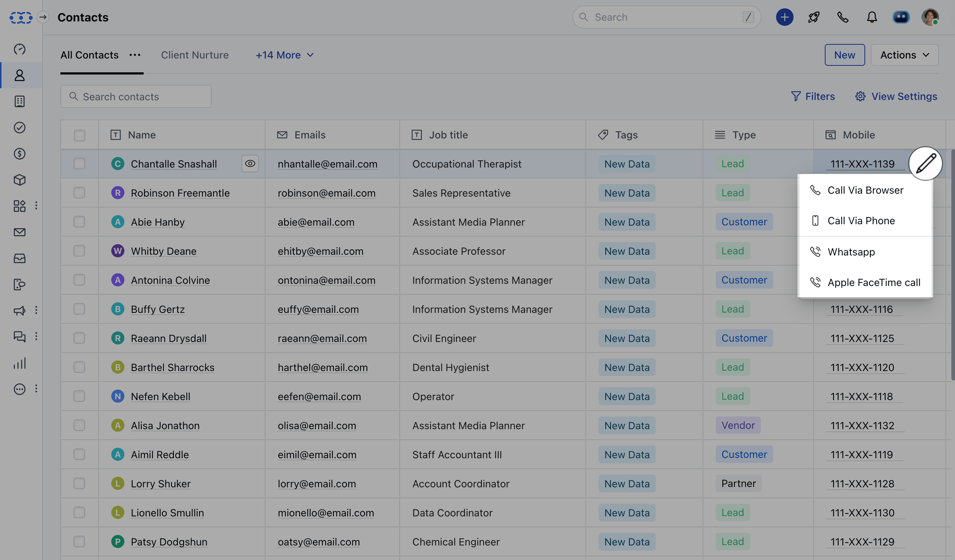Open the rocket quick-start icon

(x=814, y=17)
